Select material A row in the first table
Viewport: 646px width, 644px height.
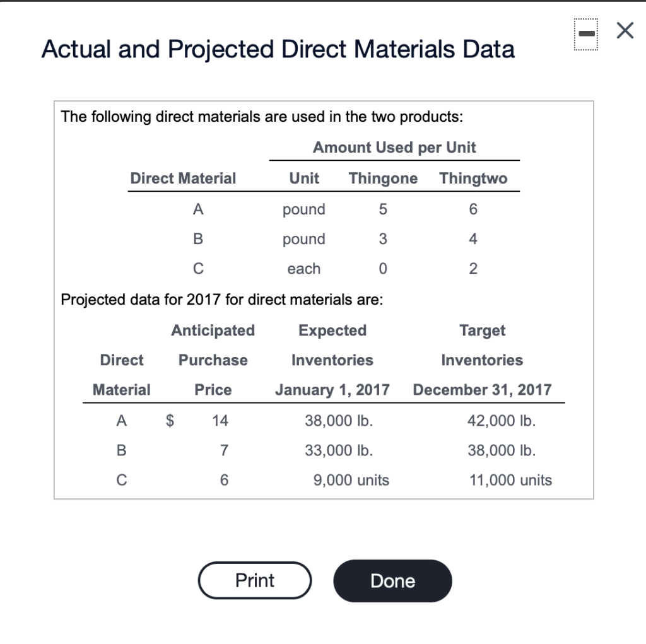pos(198,209)
